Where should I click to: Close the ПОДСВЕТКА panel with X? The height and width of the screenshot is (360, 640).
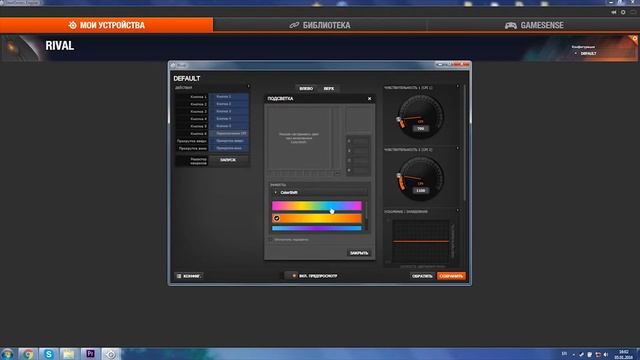tap(369, 98)
